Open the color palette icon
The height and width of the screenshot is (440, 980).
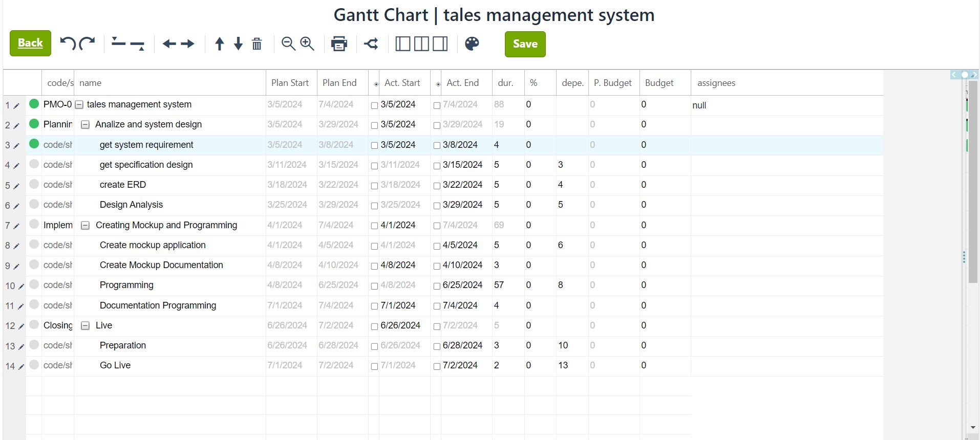pyautogui.click(x=472, y=44)
